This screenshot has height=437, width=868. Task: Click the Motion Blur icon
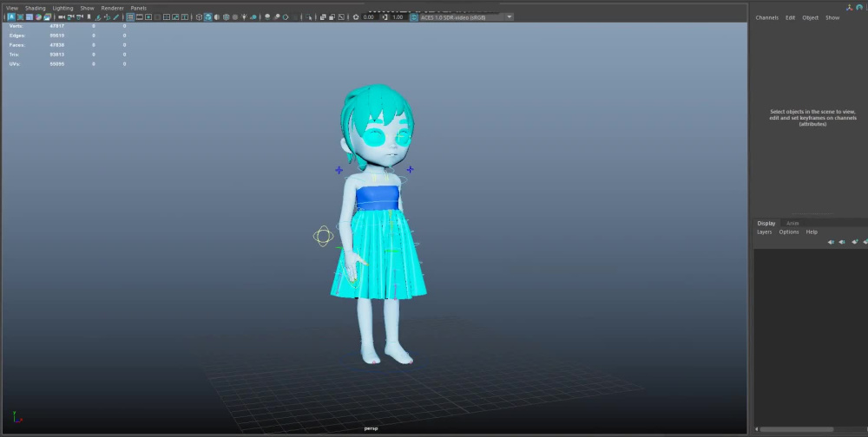coord(277,17)
